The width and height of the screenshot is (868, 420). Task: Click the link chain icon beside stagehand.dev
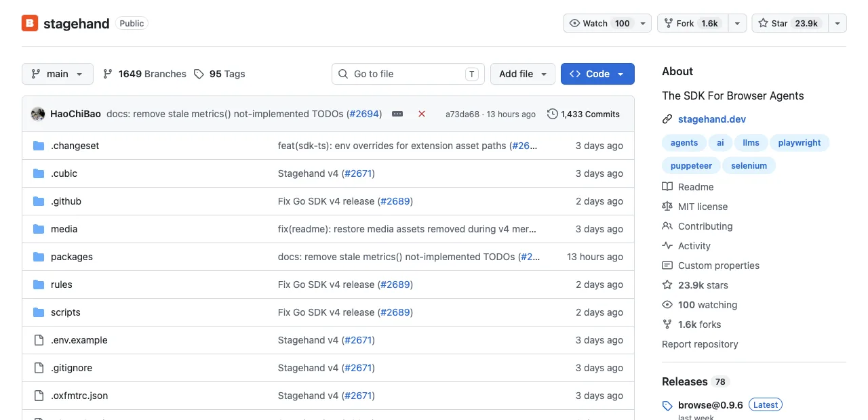coord(667,119)
